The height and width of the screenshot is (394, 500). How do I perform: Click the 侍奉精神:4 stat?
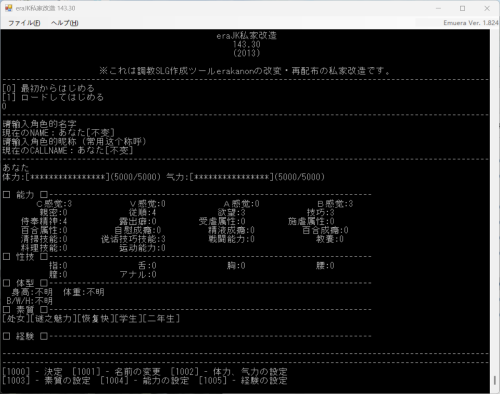tap(44, 221)
